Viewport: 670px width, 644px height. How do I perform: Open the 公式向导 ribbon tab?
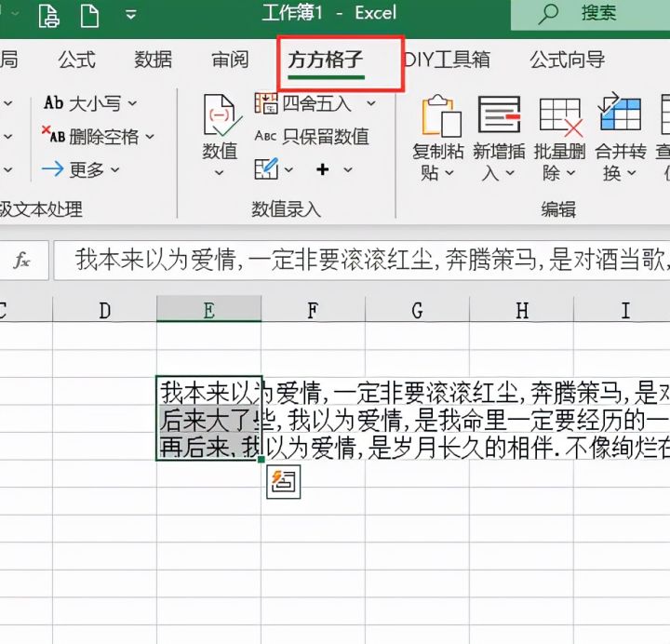click(x=568, y=60)
